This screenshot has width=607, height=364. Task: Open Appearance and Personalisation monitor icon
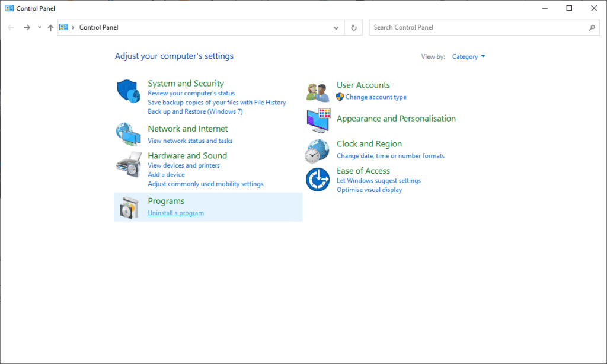(x=318, y=120)
